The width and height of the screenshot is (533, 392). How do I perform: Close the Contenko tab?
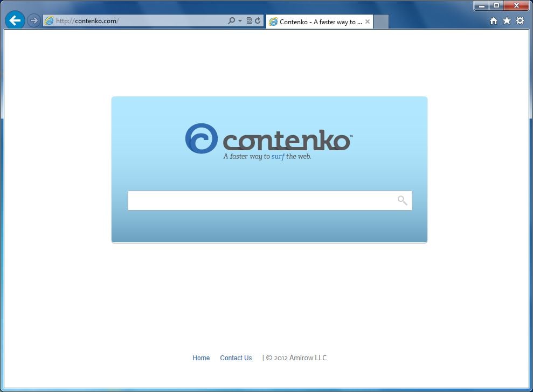[x=368, y=22]
